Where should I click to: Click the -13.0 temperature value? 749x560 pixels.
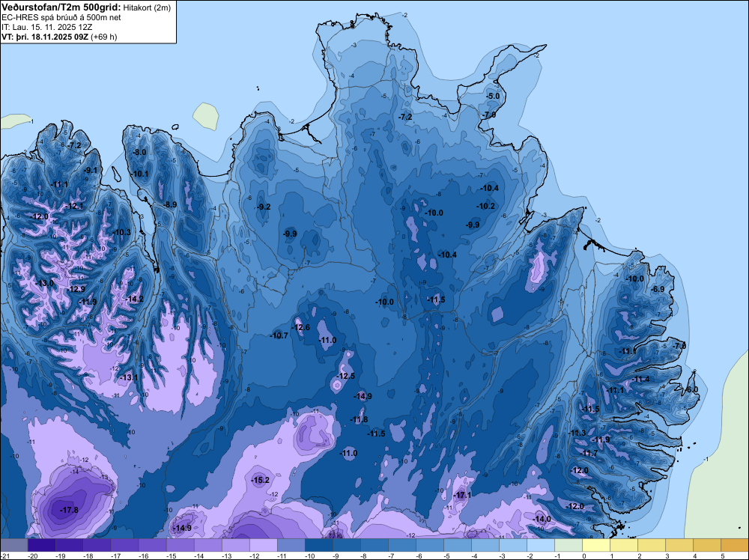point(44,283)
